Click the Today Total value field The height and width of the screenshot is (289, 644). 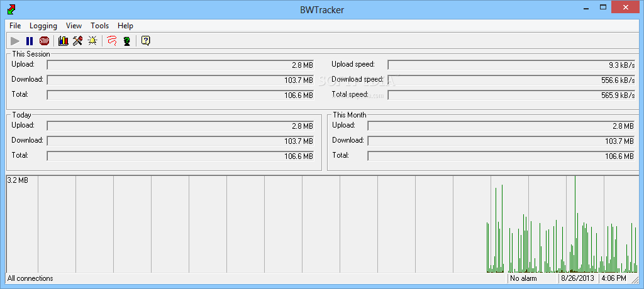coord(180,156)
